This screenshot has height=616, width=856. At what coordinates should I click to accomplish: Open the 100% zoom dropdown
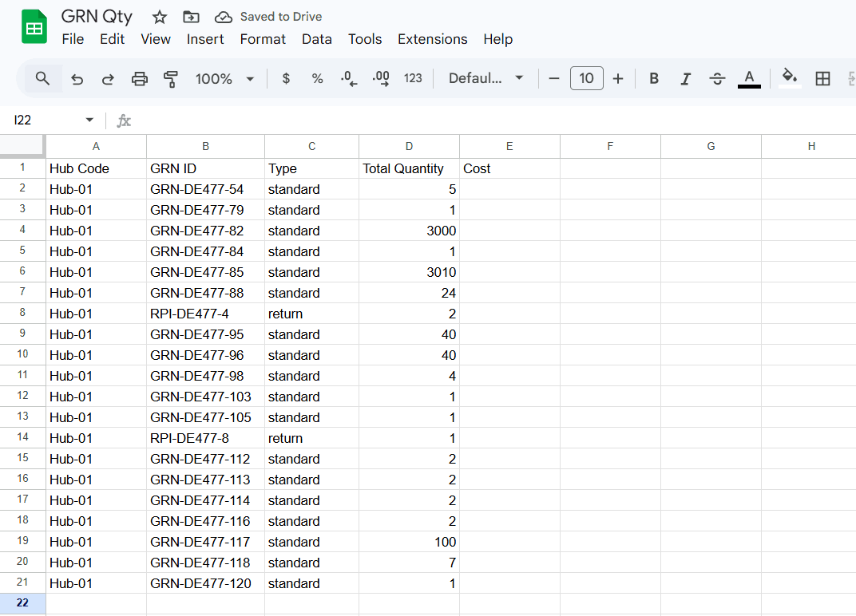224,78
